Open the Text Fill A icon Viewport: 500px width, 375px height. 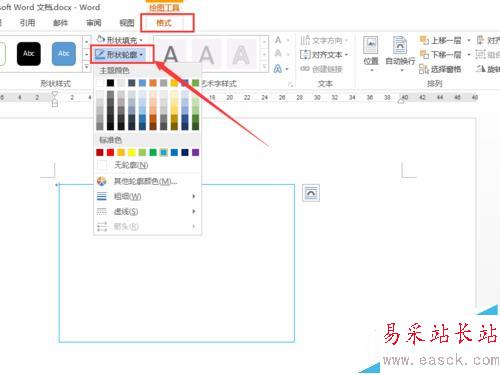pyautogui.click(x=278, y=40)
